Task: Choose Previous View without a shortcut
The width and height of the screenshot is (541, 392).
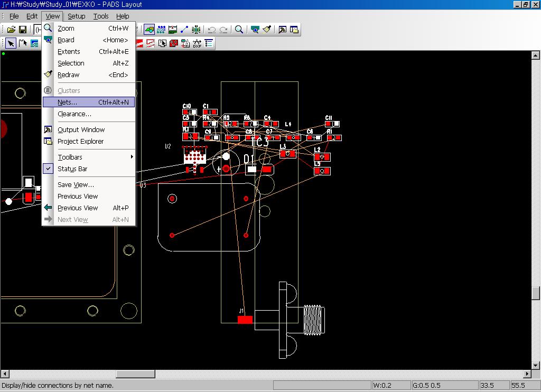Action: (89, 197)
